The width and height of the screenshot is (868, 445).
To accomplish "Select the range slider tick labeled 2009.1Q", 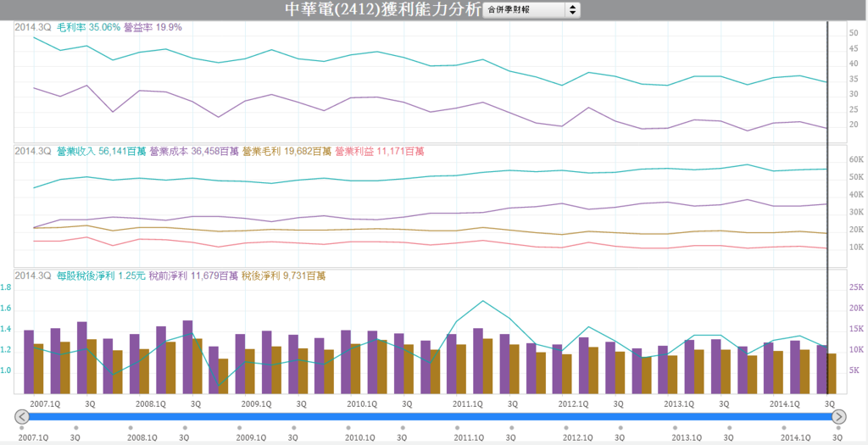I will (251, 438).
